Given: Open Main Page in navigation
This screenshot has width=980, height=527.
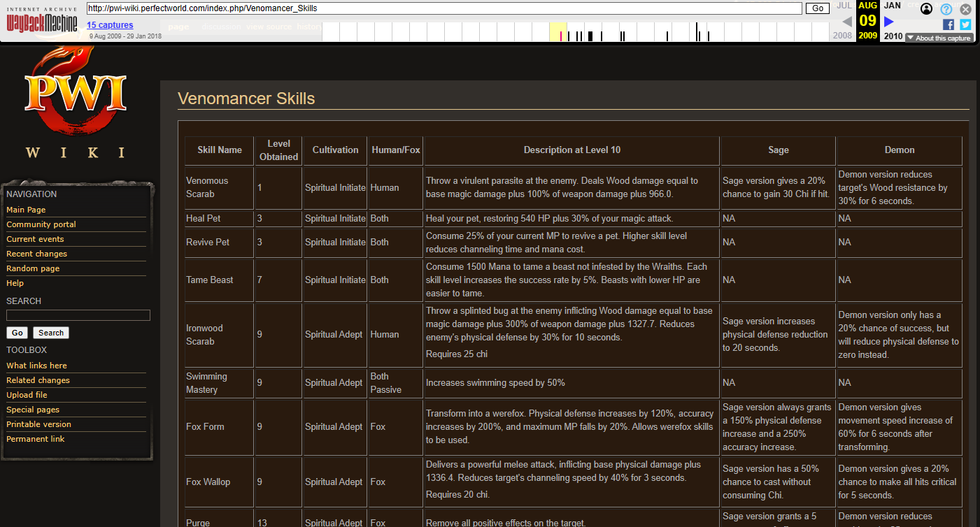Looking at the screenshot, I should click(x=26, y=210).
